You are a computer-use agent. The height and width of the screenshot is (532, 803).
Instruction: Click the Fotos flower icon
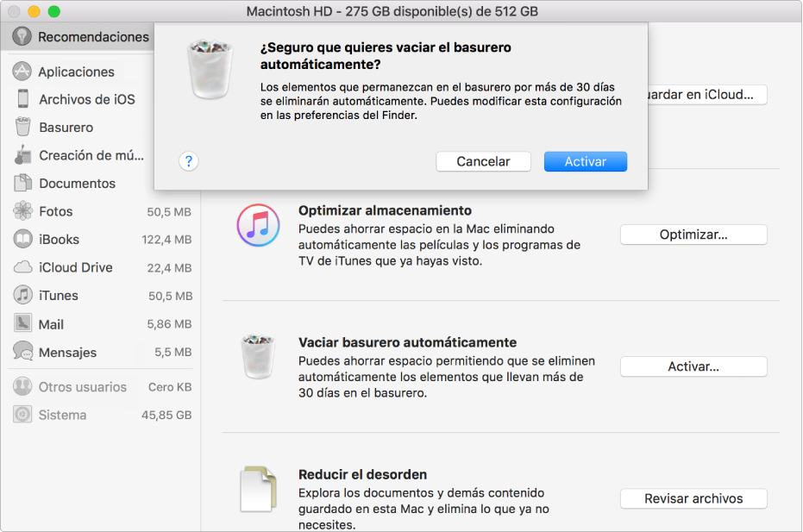(x=22, y=211)
